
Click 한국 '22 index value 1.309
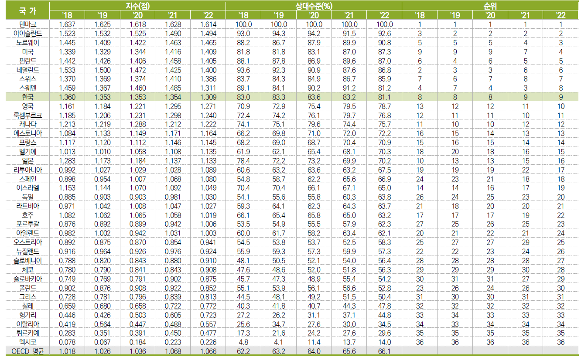coord(208,97)
